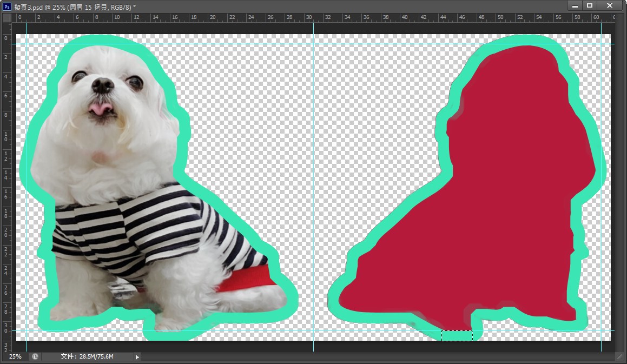Click the Photoshop Ps icon in title bar

[7, 6]
